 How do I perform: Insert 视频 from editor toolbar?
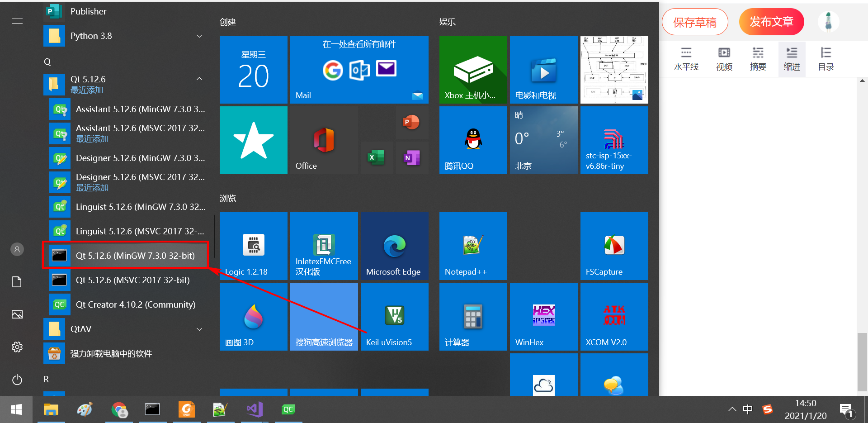pos(724,59)
